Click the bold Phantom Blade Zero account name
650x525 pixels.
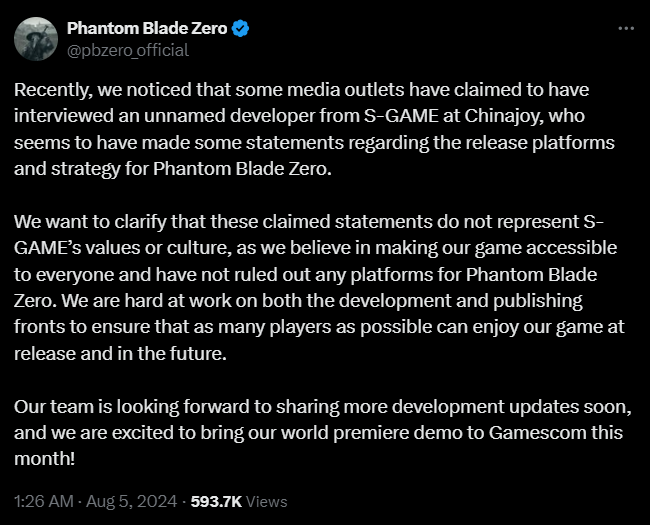point(146,29)
